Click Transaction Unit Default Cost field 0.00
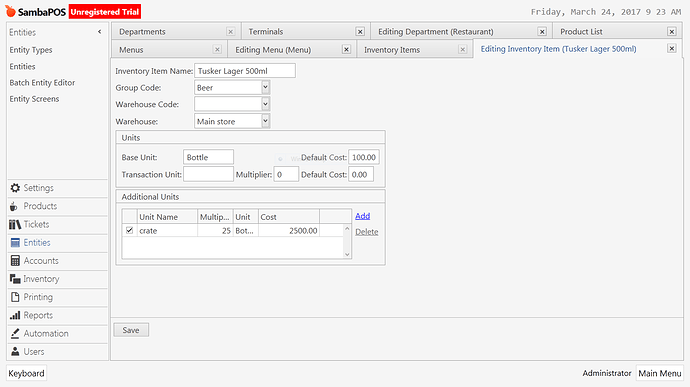The height and width of the screenshot is (387, 690). click(x=361, y=174)
